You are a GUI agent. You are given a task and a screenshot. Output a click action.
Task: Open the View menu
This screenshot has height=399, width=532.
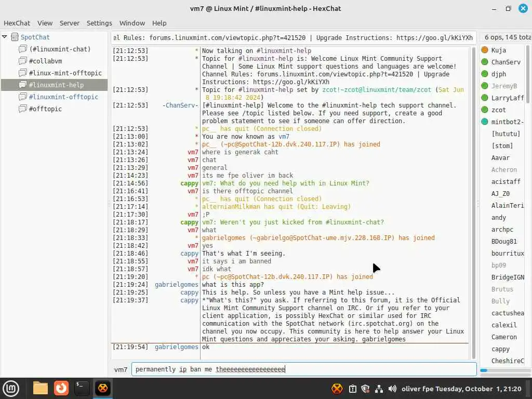[45, 23]
